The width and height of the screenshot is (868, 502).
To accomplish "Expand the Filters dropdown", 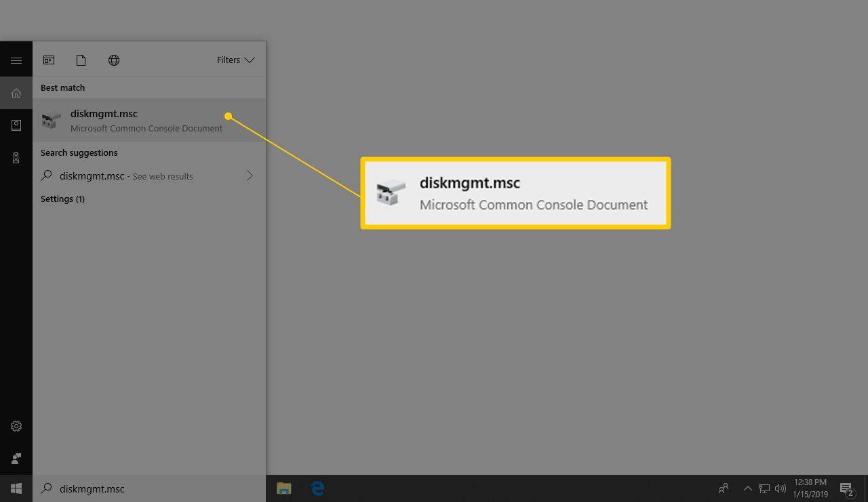I will tap(235, 60).
